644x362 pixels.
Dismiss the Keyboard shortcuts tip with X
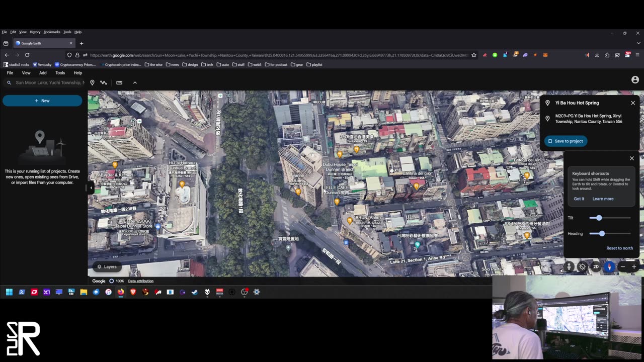[x=632, y=158]
